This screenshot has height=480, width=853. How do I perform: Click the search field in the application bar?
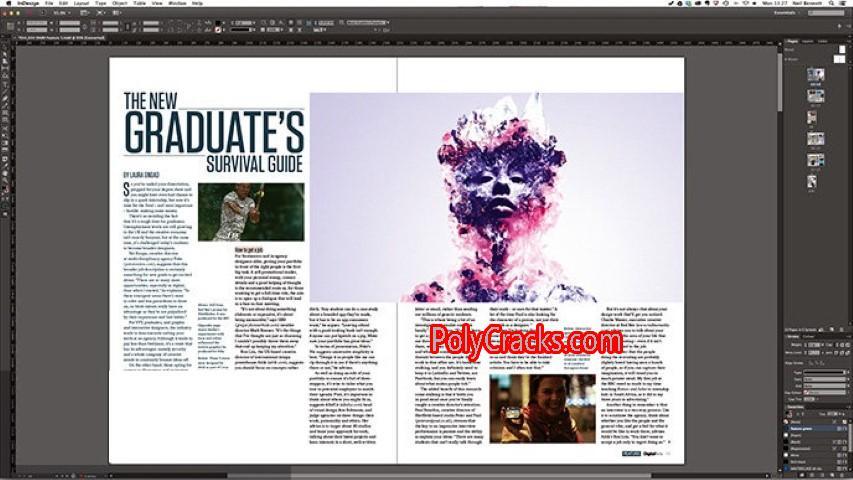pos(825,13)
